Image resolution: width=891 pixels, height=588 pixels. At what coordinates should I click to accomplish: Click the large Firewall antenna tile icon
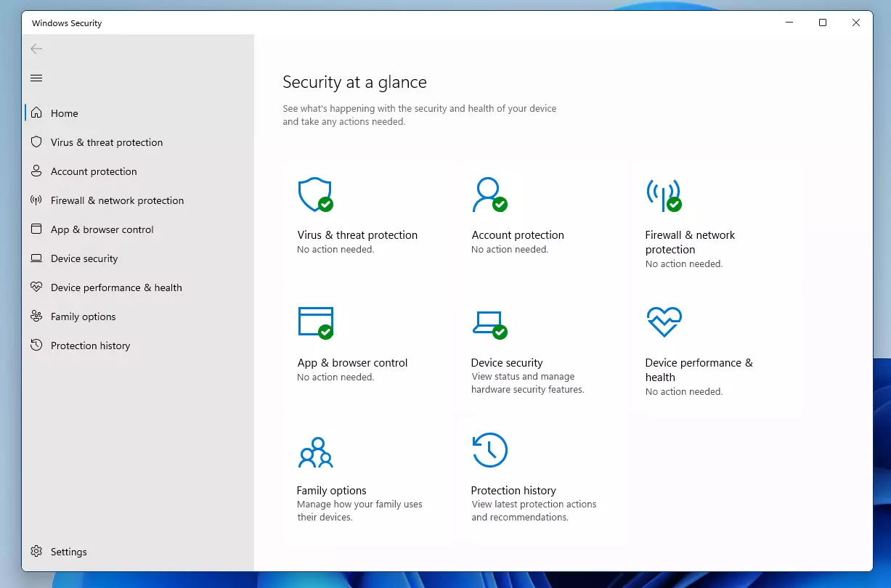pyautogui.click(x=664, y=195)
